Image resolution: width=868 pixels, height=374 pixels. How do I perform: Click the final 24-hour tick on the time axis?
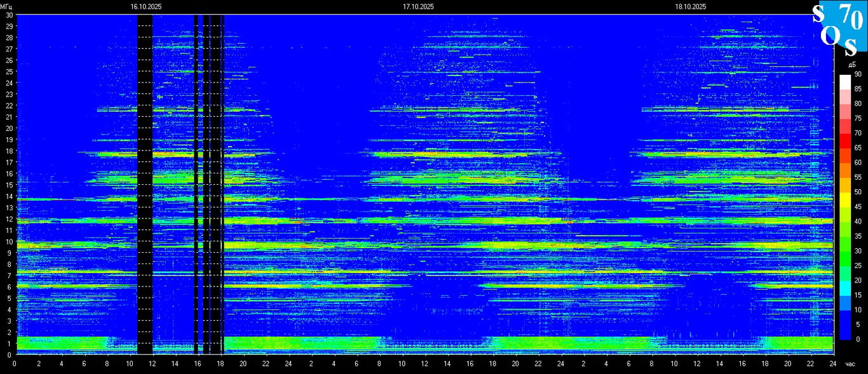(832, 364)
